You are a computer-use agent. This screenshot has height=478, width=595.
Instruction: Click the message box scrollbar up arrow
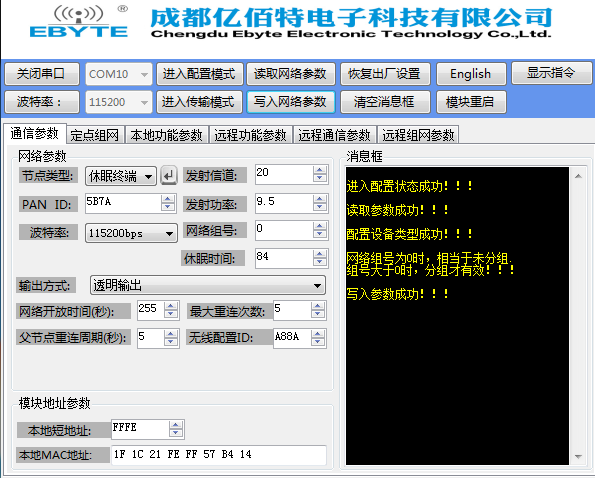[578, 176]
